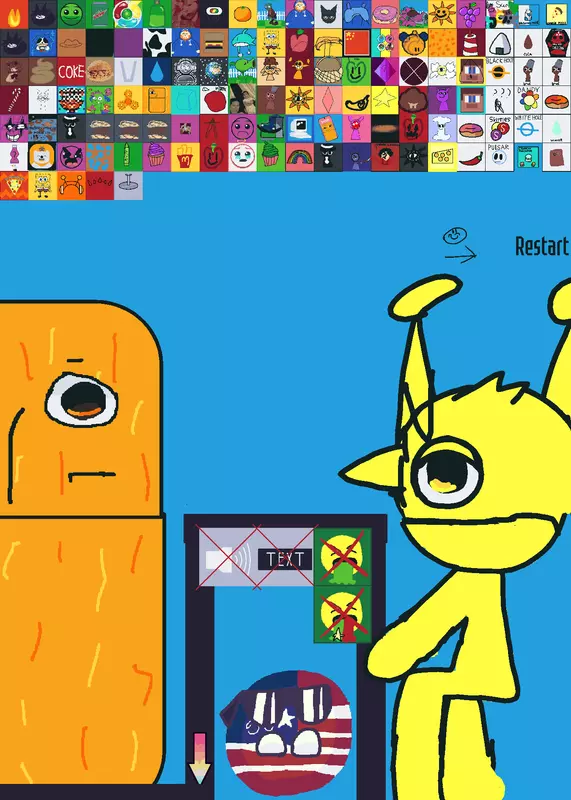Click the Pulsar tile
Image resolution: width=571 pixels, height=800 pixels.
click(x=500, y=157)
